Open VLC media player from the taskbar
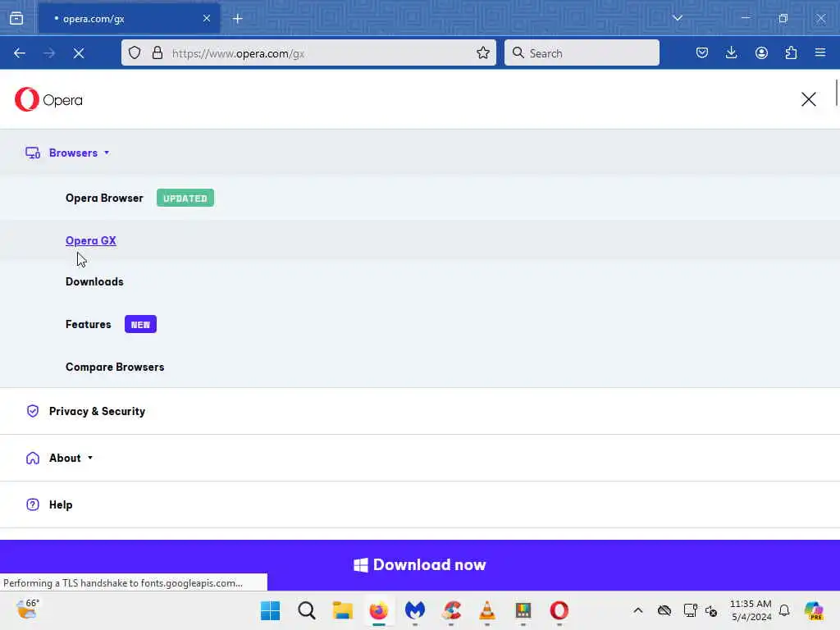The image size is (840, 630). pos(487,610)
